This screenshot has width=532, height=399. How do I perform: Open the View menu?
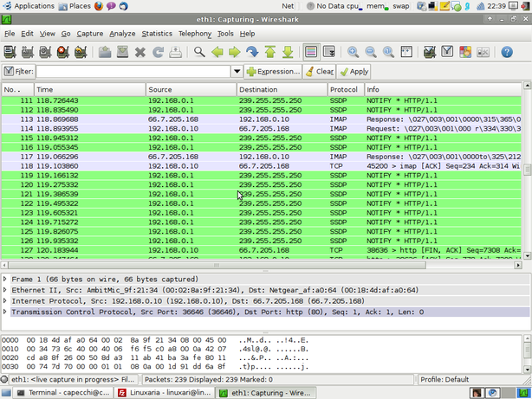tap(47, 34)
